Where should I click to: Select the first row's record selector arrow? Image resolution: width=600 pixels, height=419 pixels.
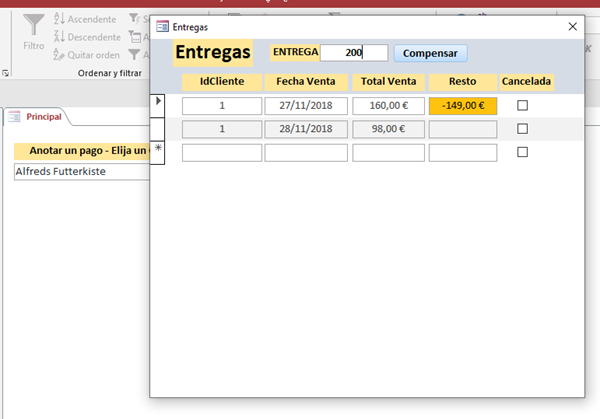click(157, 102)
